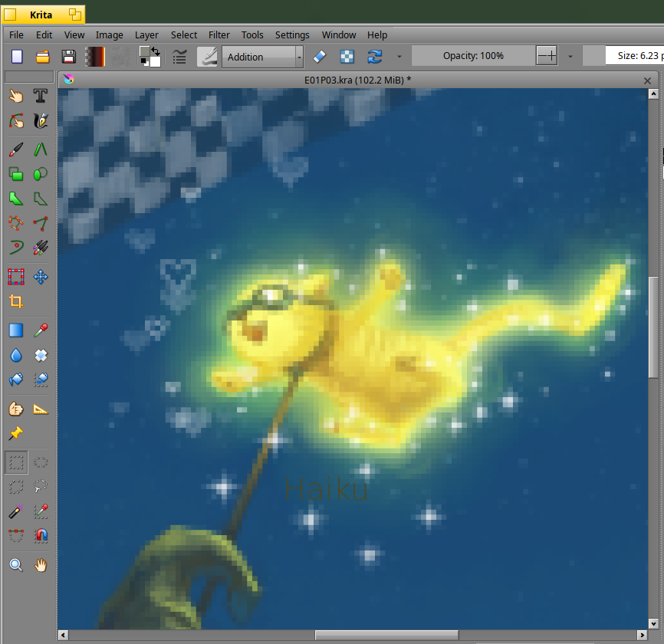This screenshot has width=664, height=644.
Task: Select the Fill bucket tool
Action: [x=16, y=379]
